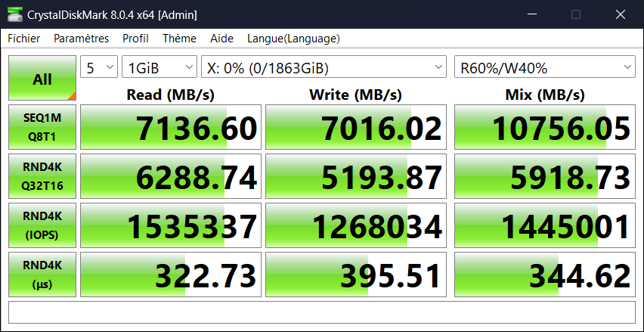Screen dimensions: 644x332
Task: Open the drive selector showing X: 0%
Action: coord(324,68)
